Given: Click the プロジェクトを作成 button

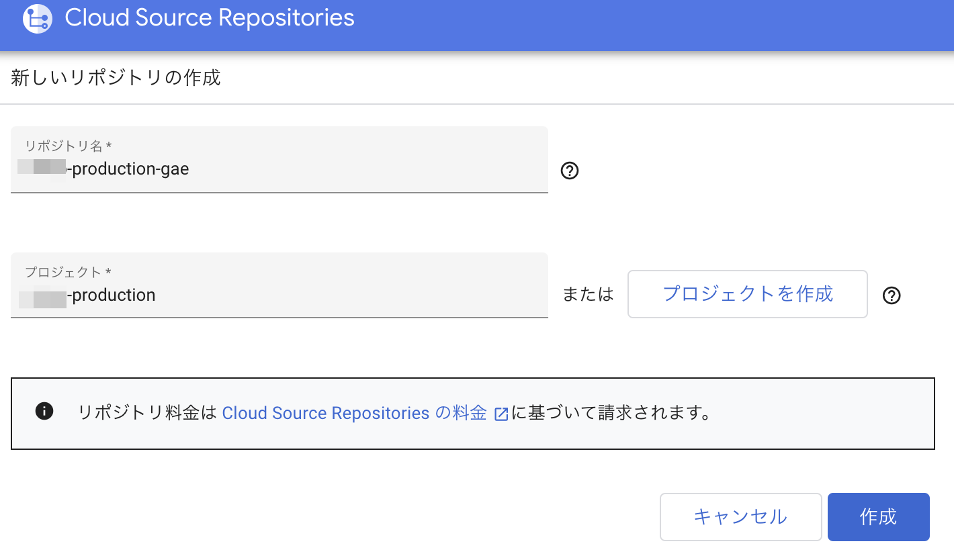Looking at the screenshot, I should pos(748,294).
